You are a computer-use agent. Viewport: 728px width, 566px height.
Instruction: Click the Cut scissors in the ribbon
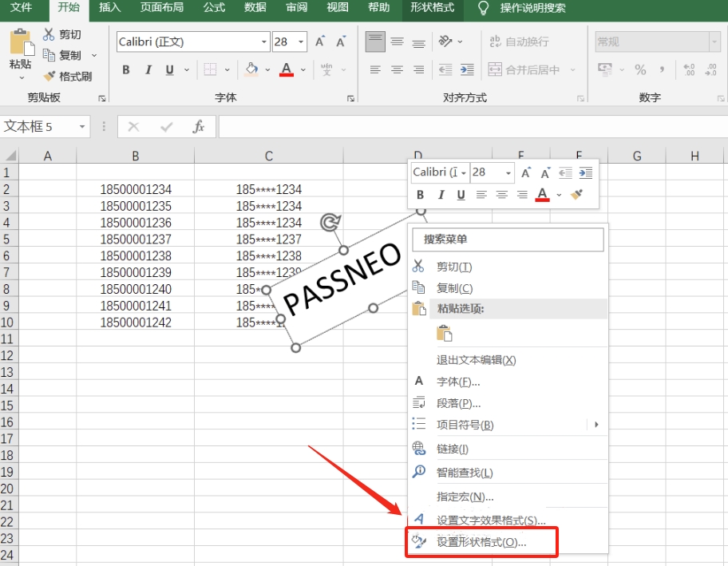(49, 34)
